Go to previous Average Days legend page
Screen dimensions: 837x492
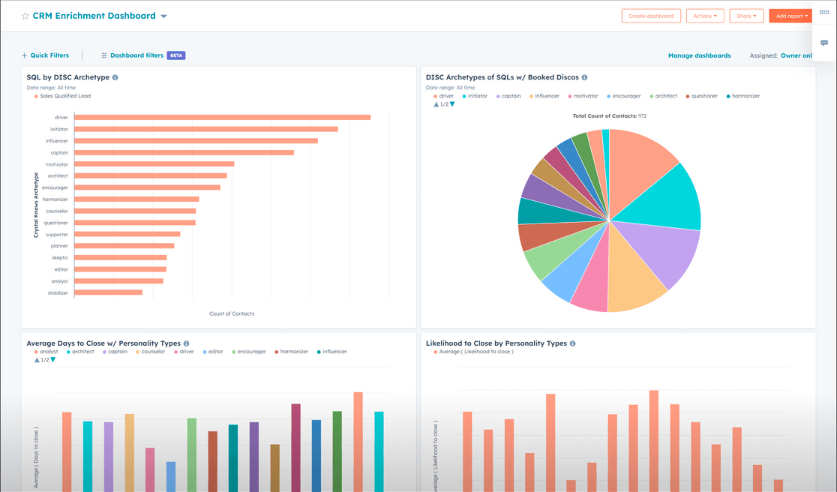click(x=37, y=360)
